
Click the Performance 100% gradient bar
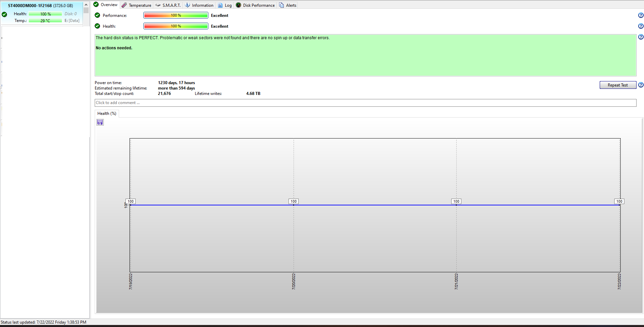pos(176,15)
